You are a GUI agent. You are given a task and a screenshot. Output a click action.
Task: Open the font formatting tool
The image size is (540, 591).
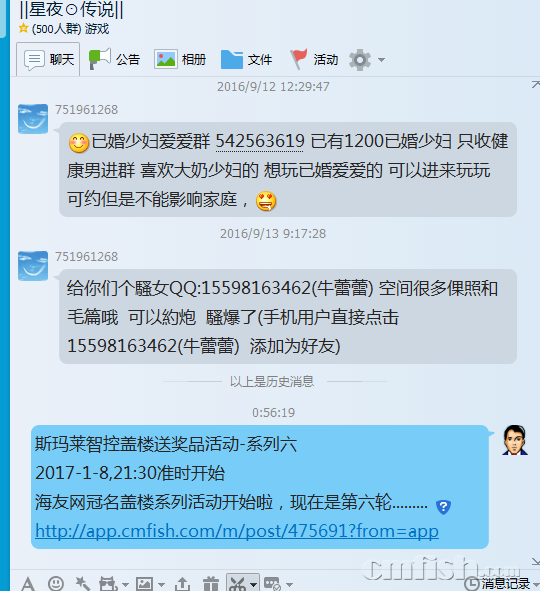click(x=28, y=584)
